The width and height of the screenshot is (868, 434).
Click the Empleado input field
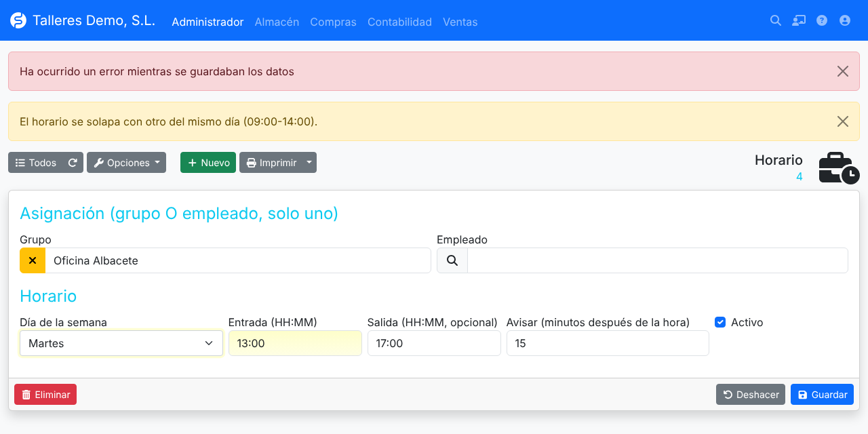(658, 260)
